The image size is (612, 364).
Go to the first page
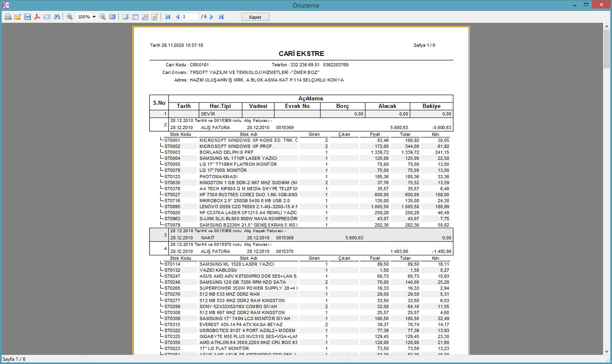(x=168, y=17)
